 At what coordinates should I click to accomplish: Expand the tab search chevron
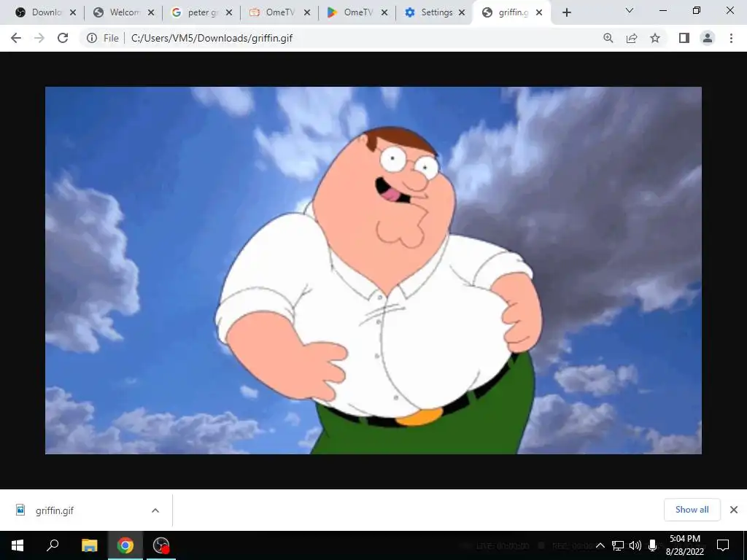pos(630,10)
